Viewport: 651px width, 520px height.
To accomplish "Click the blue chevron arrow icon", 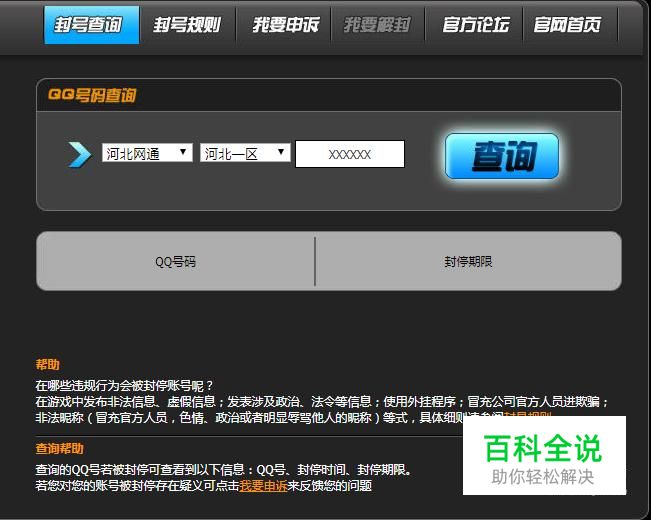I will (x=79, y=155).
